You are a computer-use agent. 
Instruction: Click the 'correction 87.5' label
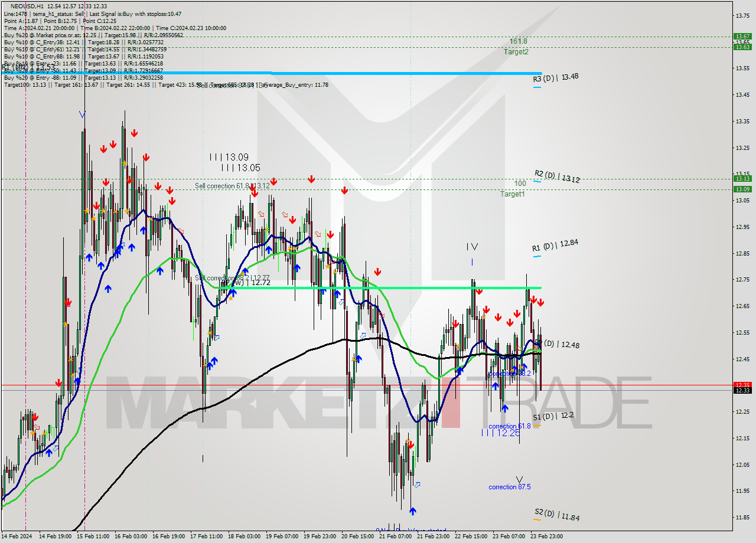[x=509, y=487]
